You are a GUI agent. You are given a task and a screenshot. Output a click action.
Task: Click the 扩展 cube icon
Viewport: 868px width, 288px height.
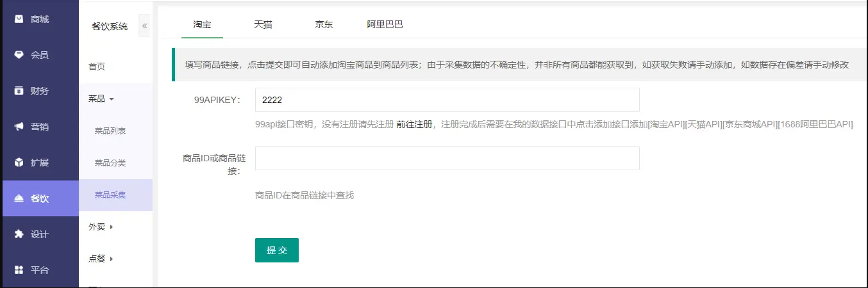19,163
